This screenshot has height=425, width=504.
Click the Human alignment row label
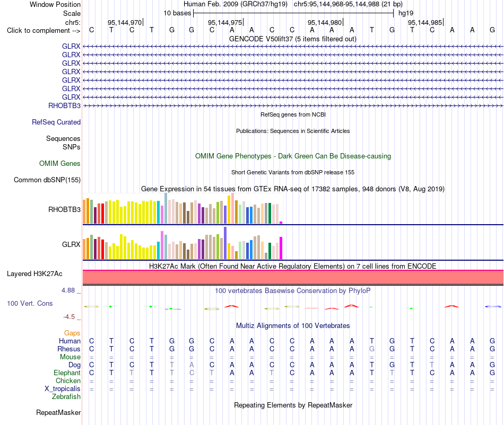[x=69, y=341]
